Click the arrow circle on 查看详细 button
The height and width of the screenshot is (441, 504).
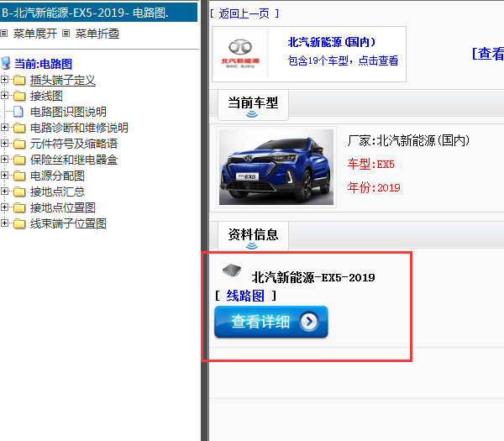point(309,321)
